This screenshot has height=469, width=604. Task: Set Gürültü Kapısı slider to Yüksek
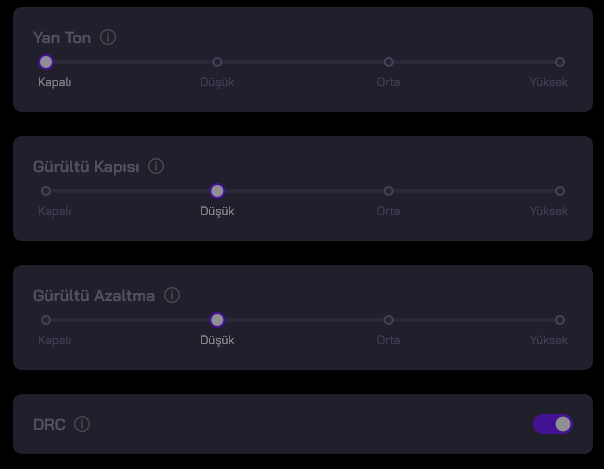[559, 191]
